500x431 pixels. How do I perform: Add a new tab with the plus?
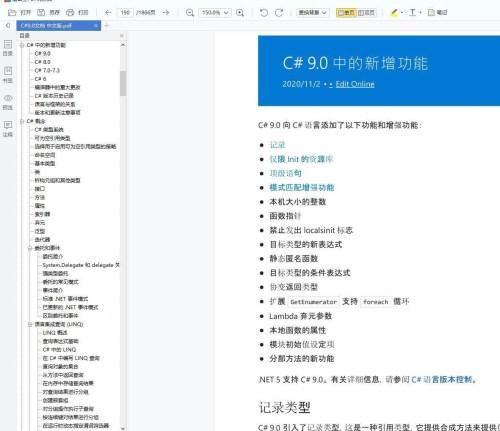107,26
